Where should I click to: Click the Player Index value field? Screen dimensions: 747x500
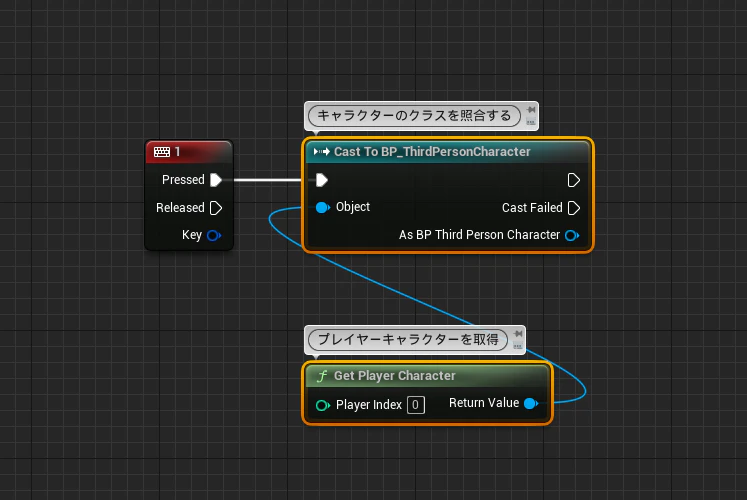click(x=416, y=405)
